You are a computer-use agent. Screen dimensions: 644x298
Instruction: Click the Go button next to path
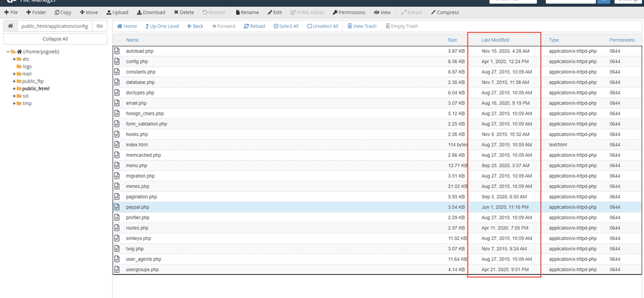pos(99,26)
